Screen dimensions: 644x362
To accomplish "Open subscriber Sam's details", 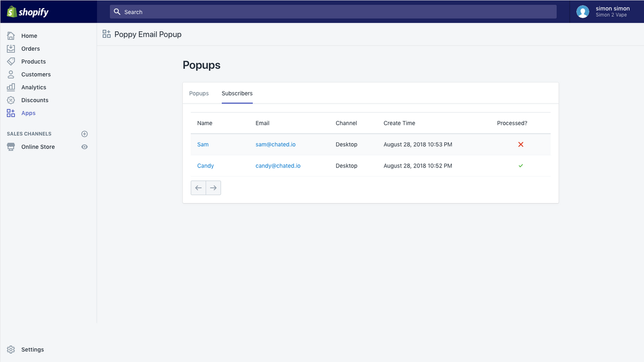I will 203,144.
